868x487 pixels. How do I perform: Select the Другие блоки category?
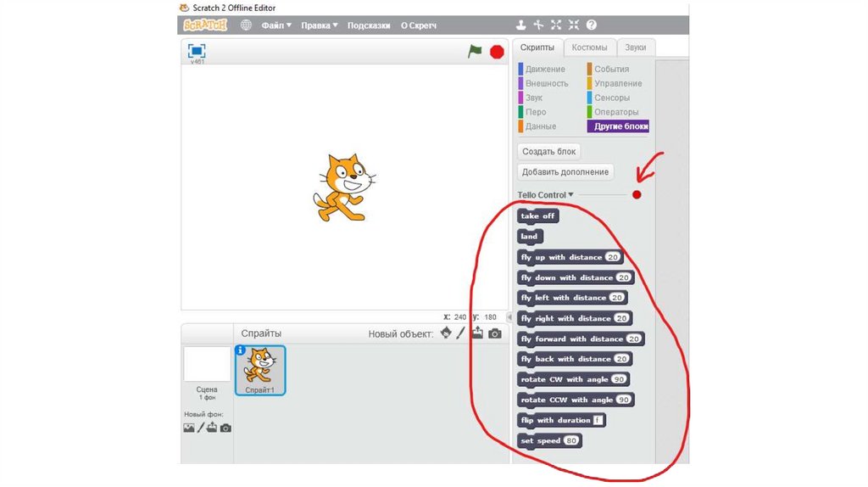618,126
